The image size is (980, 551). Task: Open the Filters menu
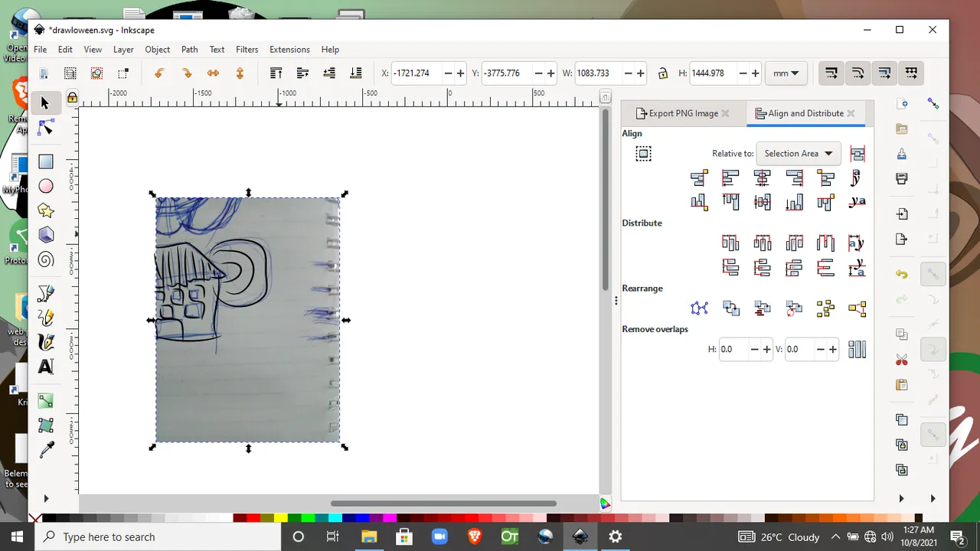tap(247, 50)
